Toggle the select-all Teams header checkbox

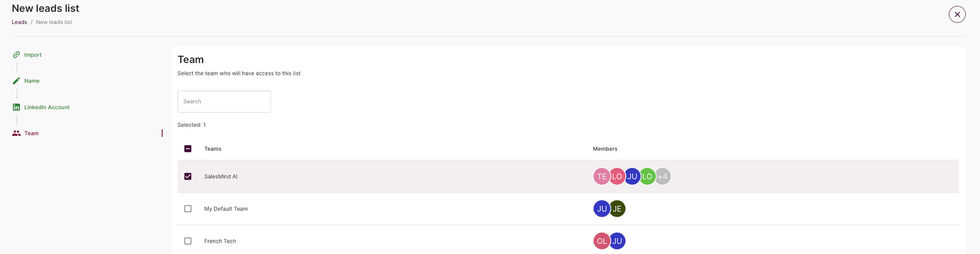click(x=188, y=149)
